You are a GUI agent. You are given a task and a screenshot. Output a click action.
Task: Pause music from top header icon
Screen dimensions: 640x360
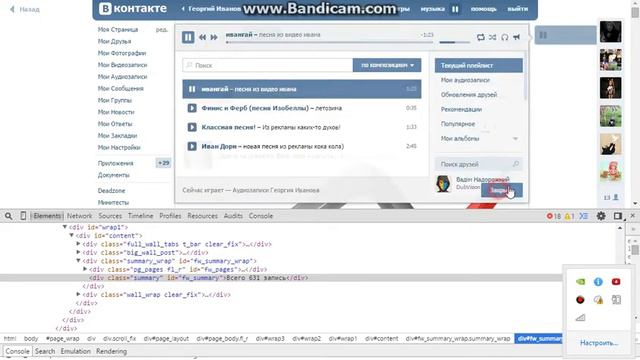click(x=455, y=9)
